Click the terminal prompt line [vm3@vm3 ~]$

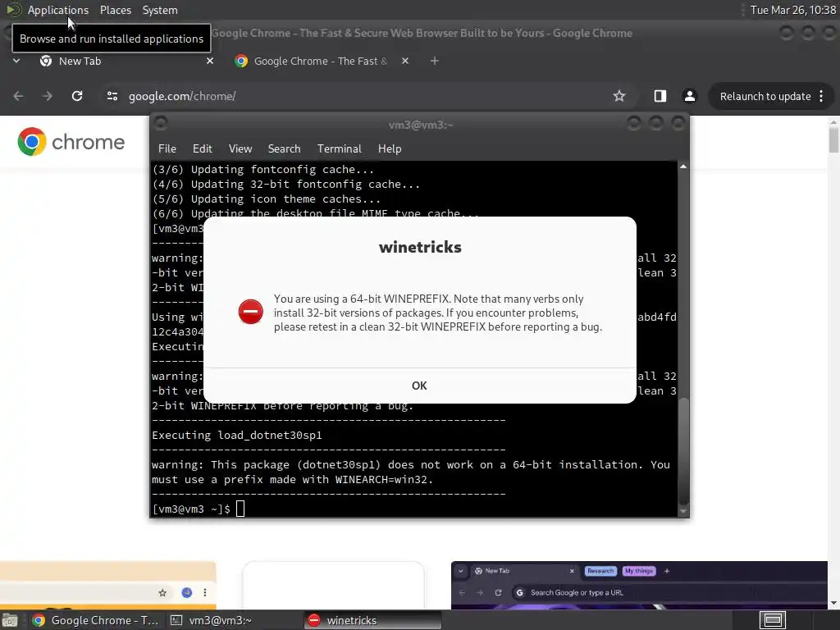pos(191,509)
